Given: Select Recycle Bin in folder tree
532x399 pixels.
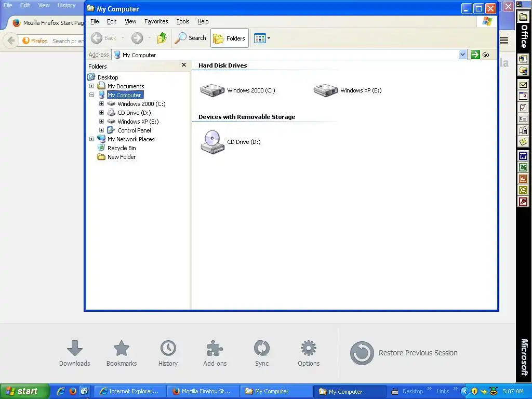Looking at the screenshot, I should tap(122, 148).
